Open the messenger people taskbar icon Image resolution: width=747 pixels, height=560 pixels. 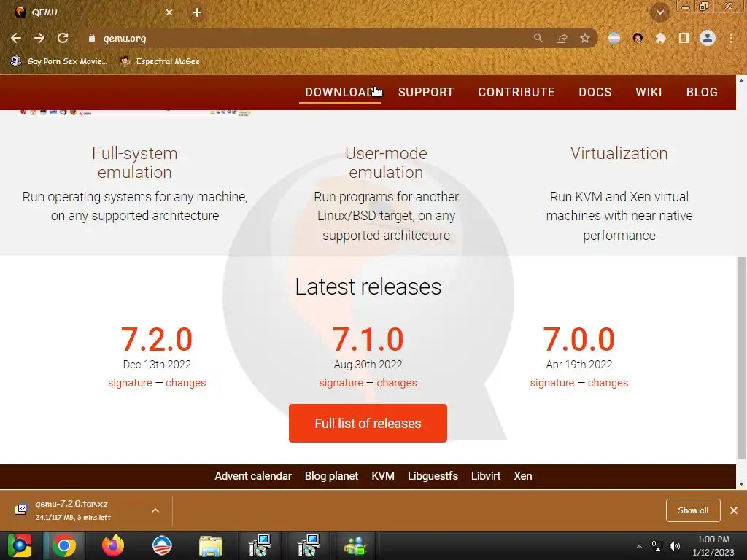(355, 545)
